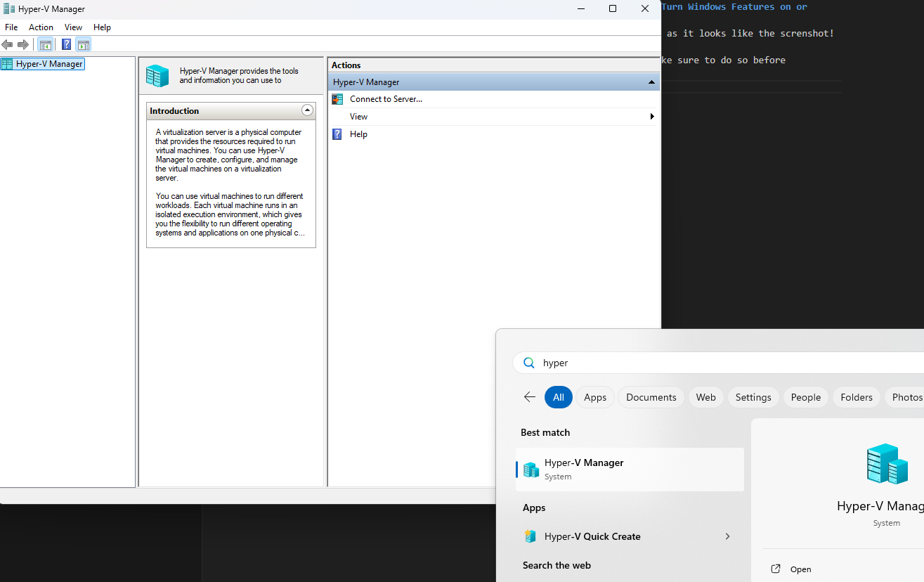
Task: Toggle the console tree show/hide toolbar icon
Action: (x=45, y=44)
